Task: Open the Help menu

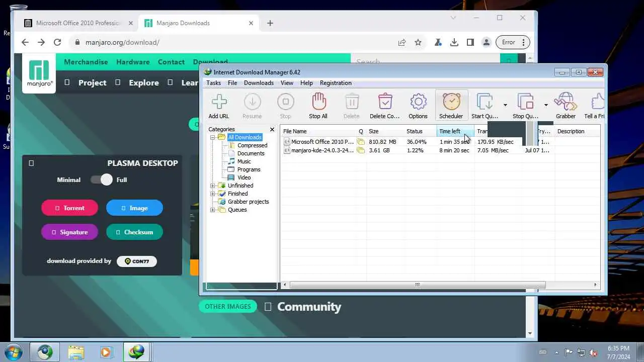Action: (306, 83)
